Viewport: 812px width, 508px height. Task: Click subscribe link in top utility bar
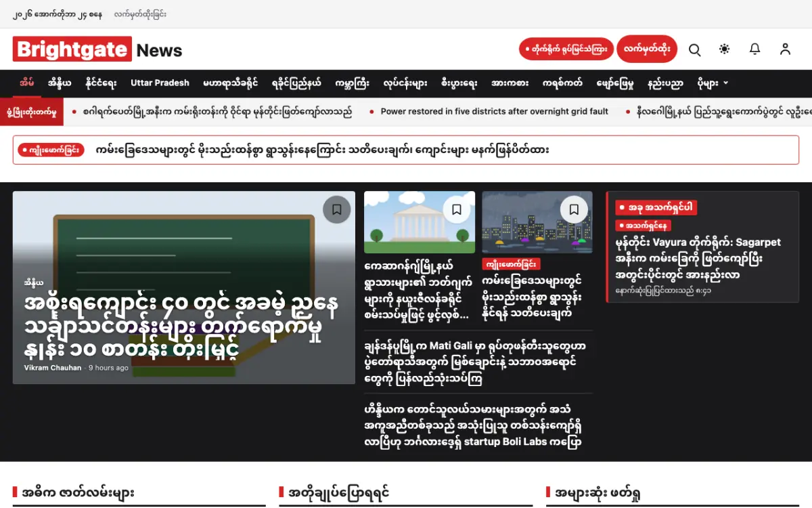[140, 14]
